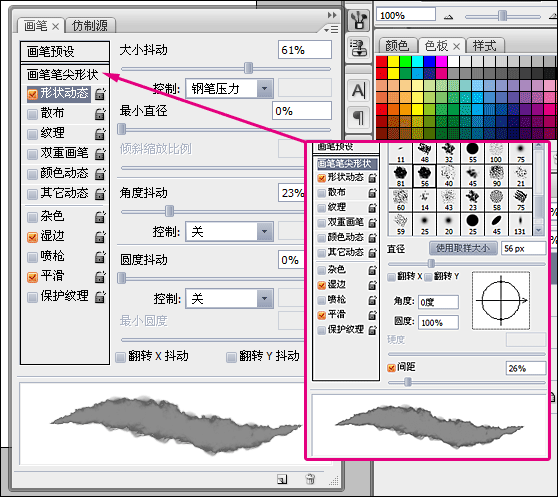Click the delete brush trash icon
This screenshot has height=497, width=558.
pos(310,479)
